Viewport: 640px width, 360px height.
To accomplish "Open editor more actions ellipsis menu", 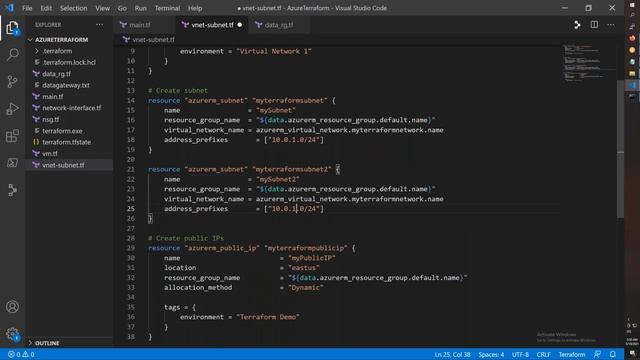I will [611, 25].
